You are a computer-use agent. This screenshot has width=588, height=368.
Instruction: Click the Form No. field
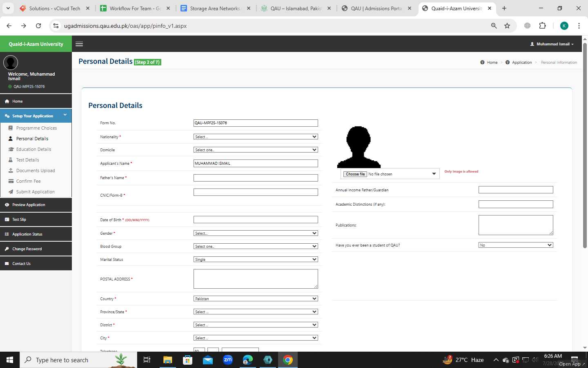(x=256, y=123)
